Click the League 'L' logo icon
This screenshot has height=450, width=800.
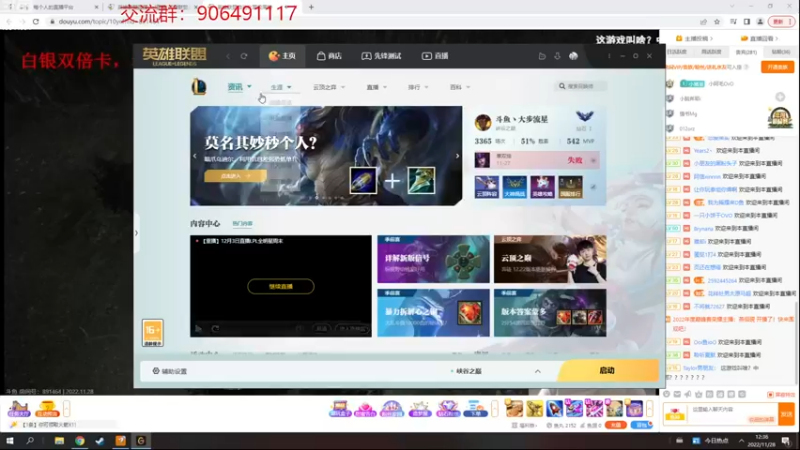coord(199,87)
